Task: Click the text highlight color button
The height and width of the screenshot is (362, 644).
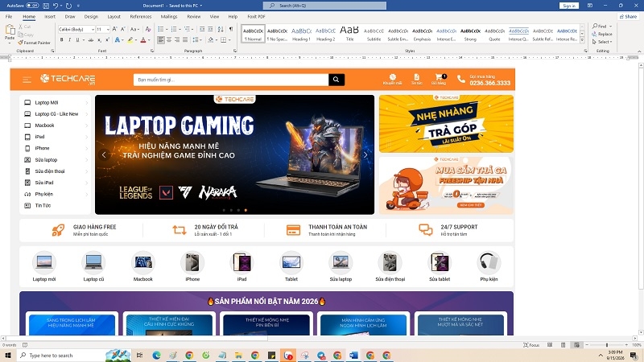Action: pyautogui.click(x=130, y=39)
